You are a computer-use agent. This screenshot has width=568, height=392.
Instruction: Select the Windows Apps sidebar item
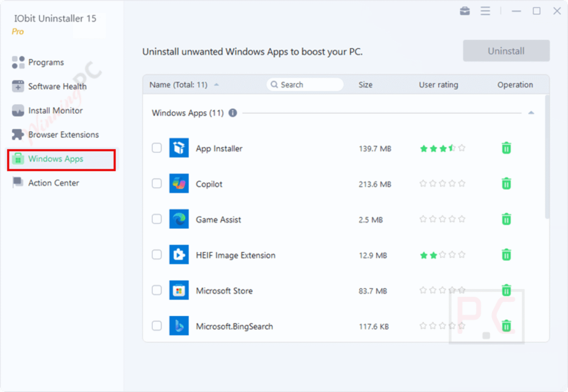[61, 160]
